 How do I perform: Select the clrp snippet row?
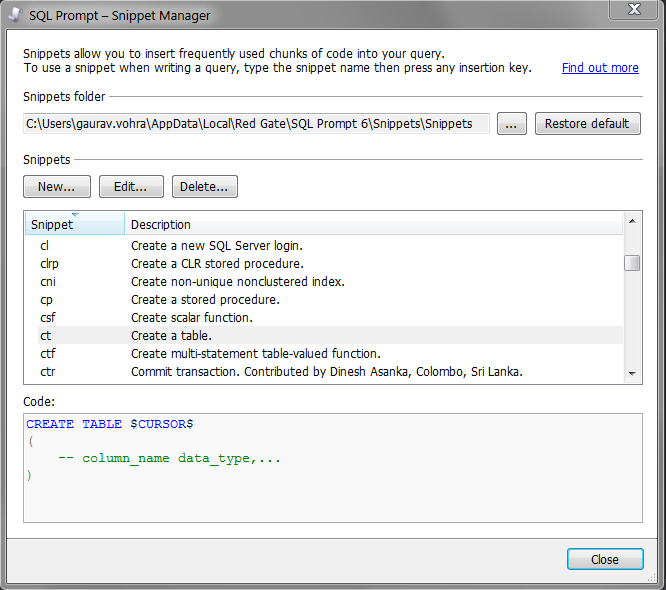330,263
